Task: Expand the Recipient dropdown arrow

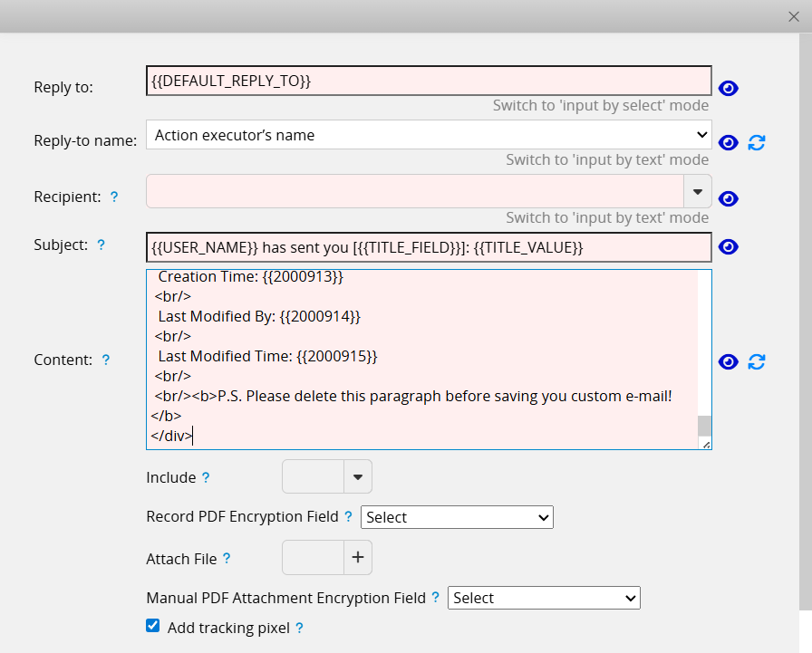Action: [x=697, y=192]
